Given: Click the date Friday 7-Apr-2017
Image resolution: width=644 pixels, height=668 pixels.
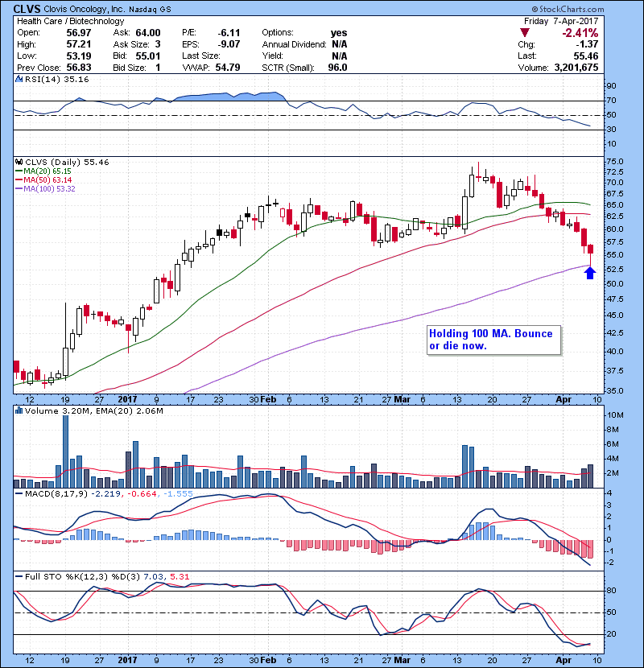Looking at the screenshot, I should coord(561,21).
